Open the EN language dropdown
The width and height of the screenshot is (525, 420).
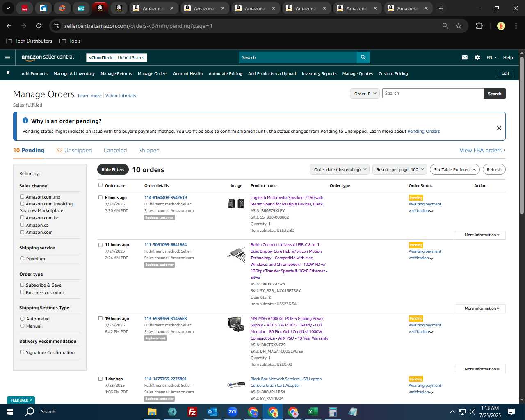click(x=491, y=57)
